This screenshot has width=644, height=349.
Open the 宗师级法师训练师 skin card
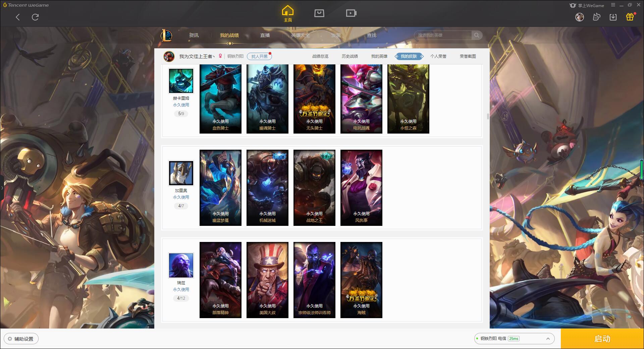[314, 280]
